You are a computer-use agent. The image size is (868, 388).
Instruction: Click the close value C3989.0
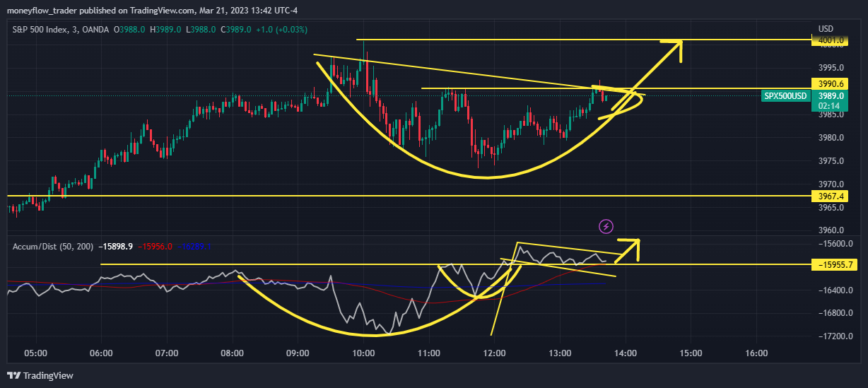237,30
